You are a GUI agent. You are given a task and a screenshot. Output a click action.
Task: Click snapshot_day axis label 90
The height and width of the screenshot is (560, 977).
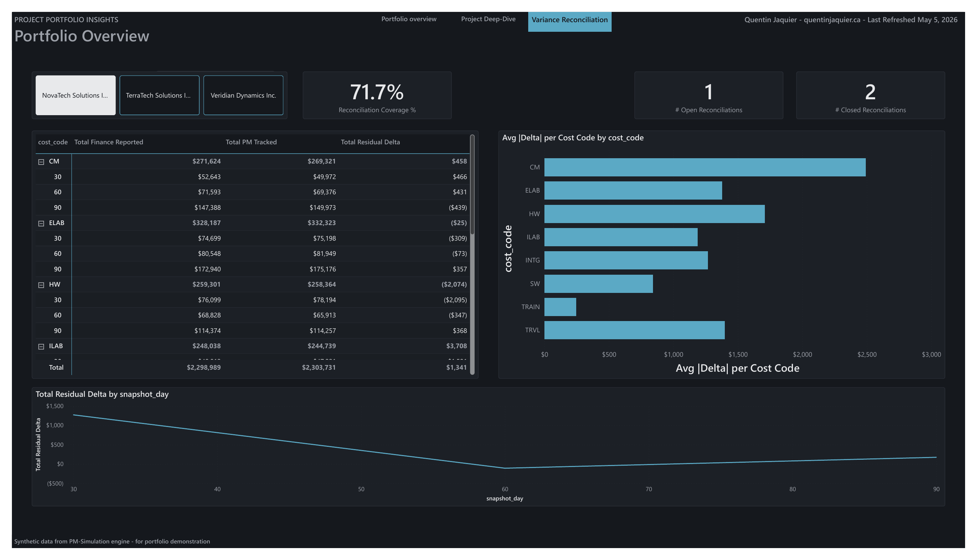click(936, 489)
